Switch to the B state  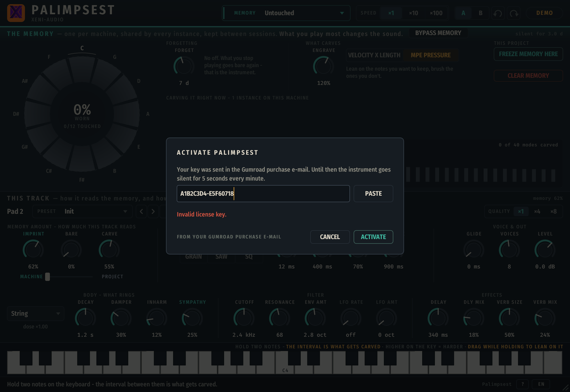(x=481, y=13)
